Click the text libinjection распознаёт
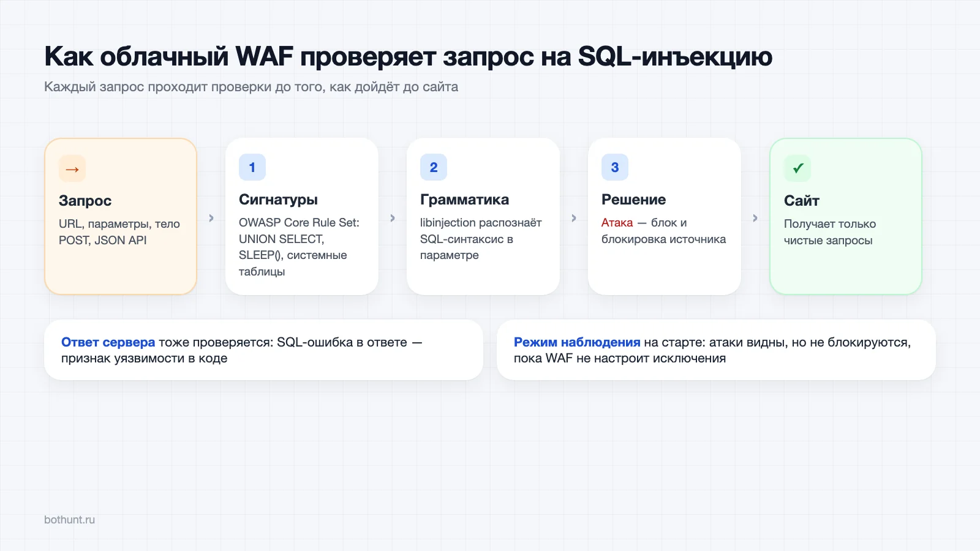The height and width of the screenshot is (551, 980). click(481, 223)
